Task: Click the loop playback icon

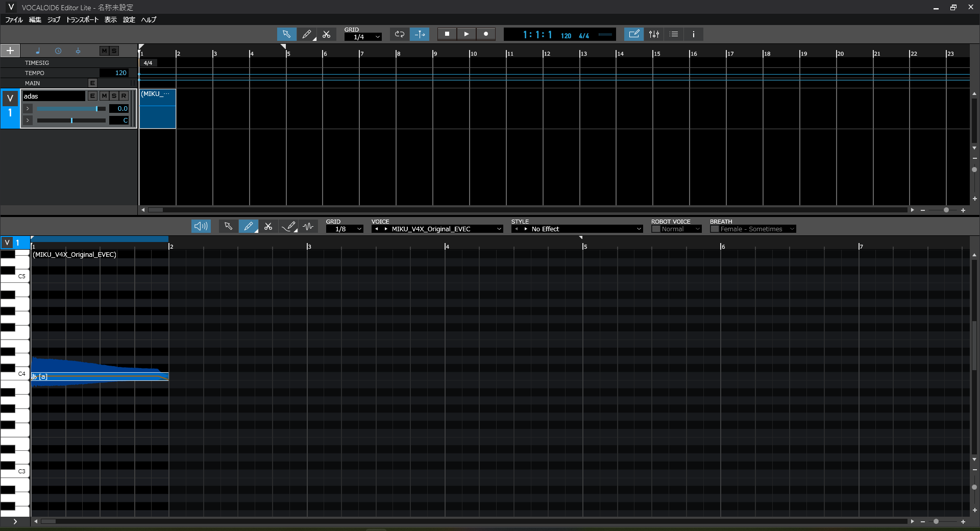Action: (x=400, y=34)
